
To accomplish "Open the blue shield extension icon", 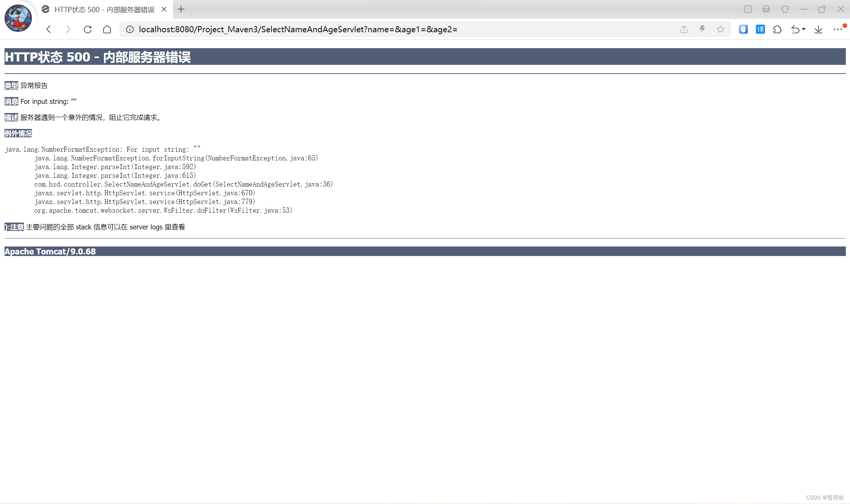I will [743, 29].
